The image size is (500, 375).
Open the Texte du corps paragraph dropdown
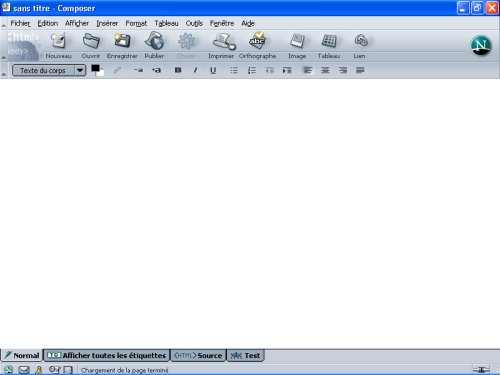49,70
